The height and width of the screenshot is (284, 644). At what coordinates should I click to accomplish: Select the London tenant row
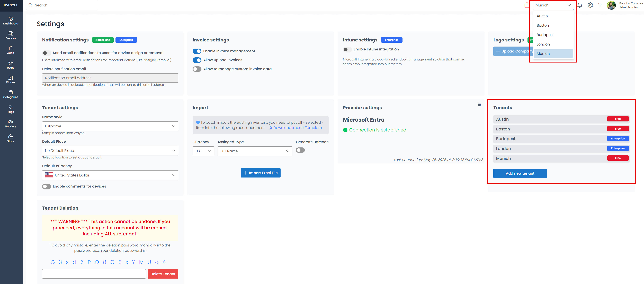[x=561, y=149]
